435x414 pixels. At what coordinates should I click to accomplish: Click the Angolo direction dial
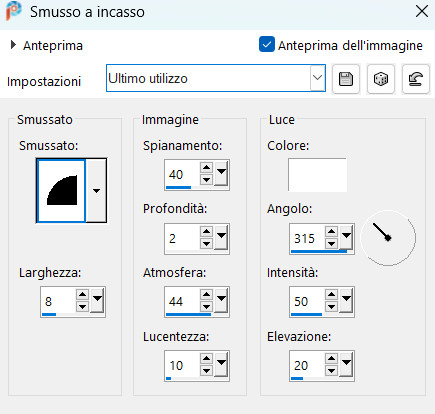pos(388,238)
